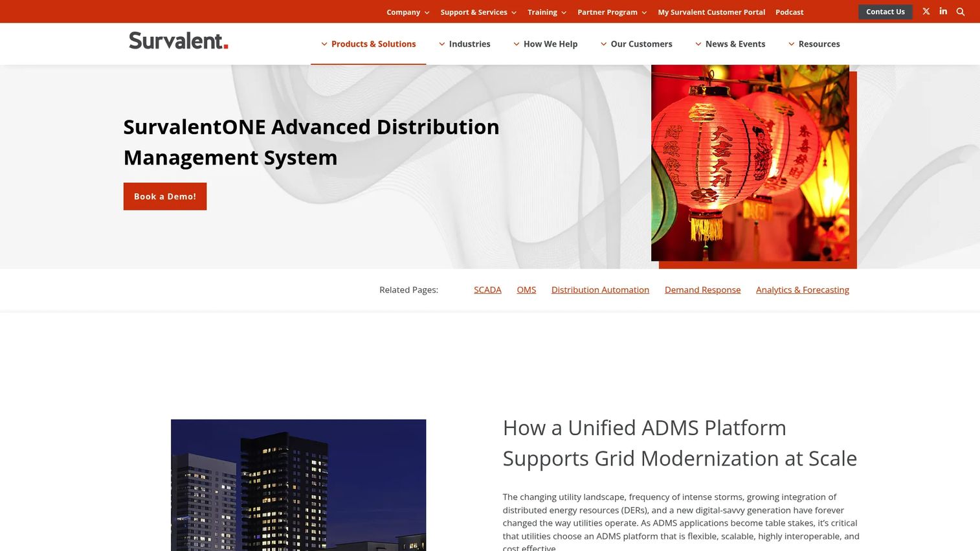Go to My Survalent Customer Portal
This screenshot has width=980, height=551.
[711, 12]
